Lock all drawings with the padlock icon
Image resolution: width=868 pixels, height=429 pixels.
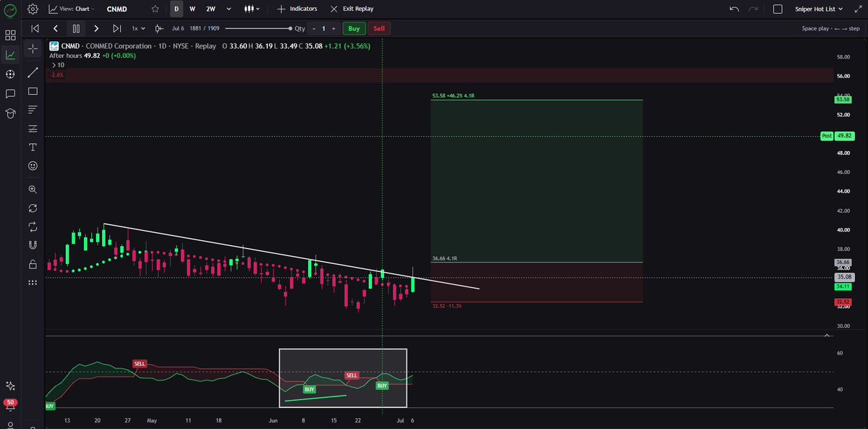pyautogui.click(x=33, y=263)
